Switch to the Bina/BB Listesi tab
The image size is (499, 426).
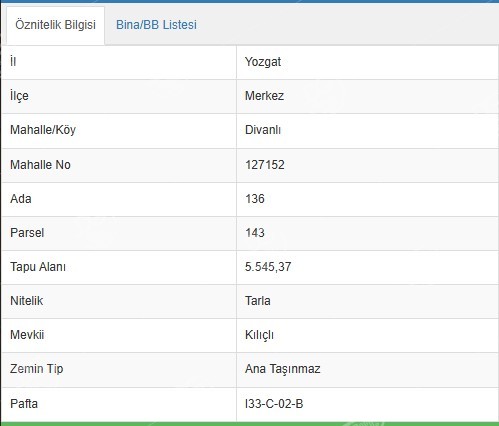pos(156,25)
